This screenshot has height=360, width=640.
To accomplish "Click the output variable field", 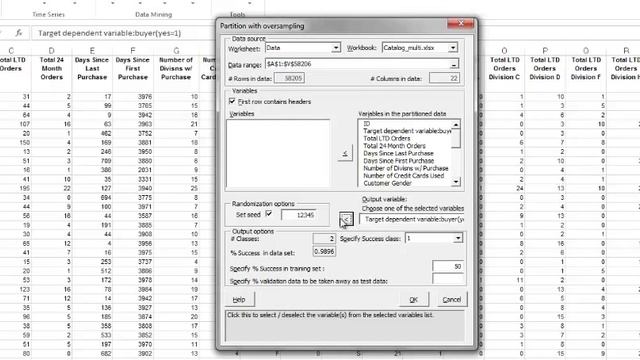I will (411, 219).
